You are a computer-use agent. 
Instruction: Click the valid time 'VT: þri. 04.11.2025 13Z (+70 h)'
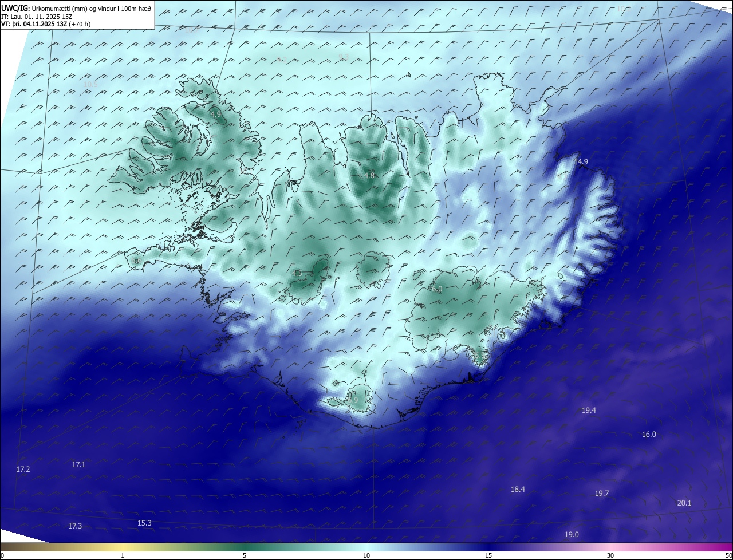tap(45, 24)
